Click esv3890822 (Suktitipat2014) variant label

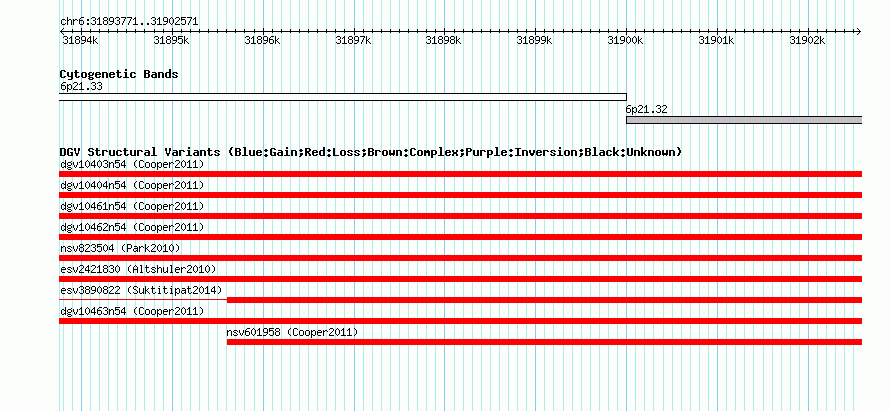coord(141,291)
